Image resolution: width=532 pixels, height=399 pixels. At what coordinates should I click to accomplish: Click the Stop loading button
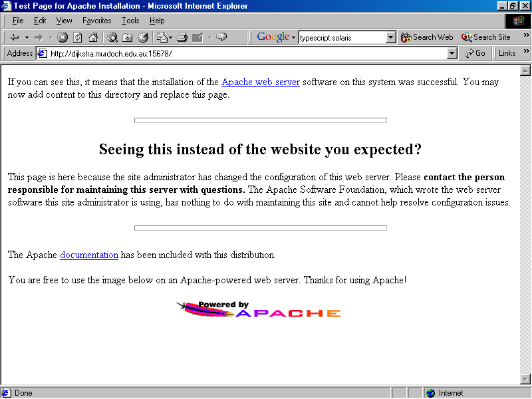(63, 37)
